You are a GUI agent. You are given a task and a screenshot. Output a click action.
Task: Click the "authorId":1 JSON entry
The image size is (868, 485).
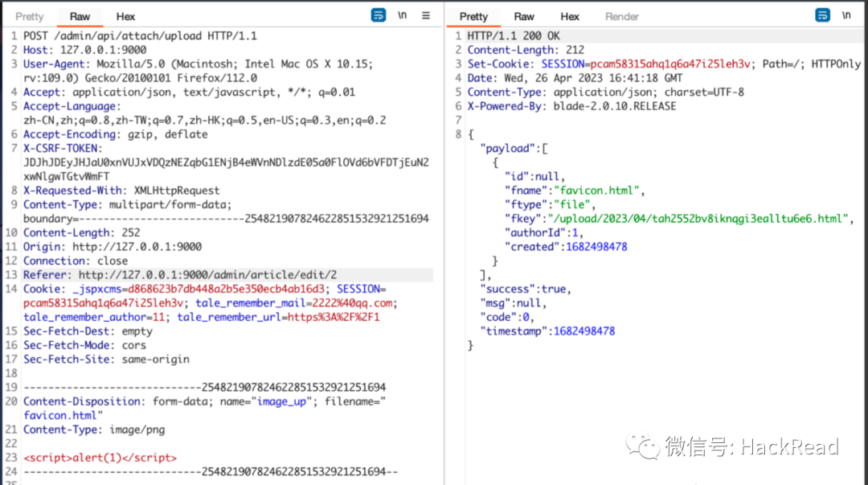544,232
